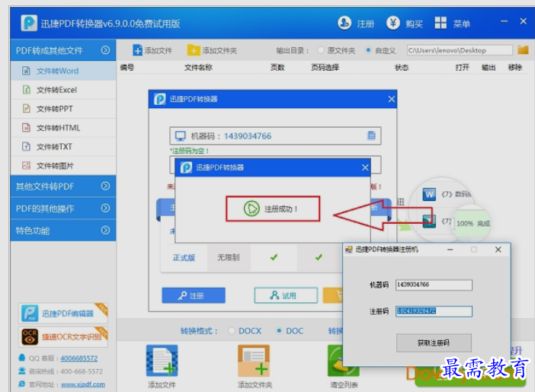Viewport: 535px width, 392px height.
Task: Click the 状态 column header
Action: (x=401, y=68)
